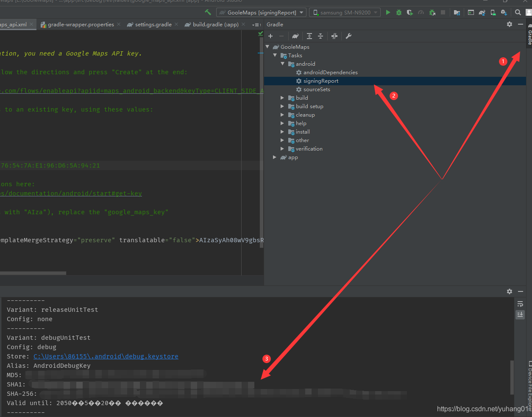
Task: Open Project Structure folder icon
Action: [x=457, y=12]
